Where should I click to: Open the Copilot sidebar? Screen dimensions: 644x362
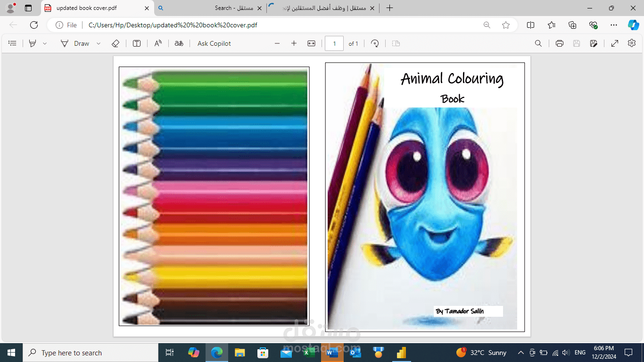(634, 25)
